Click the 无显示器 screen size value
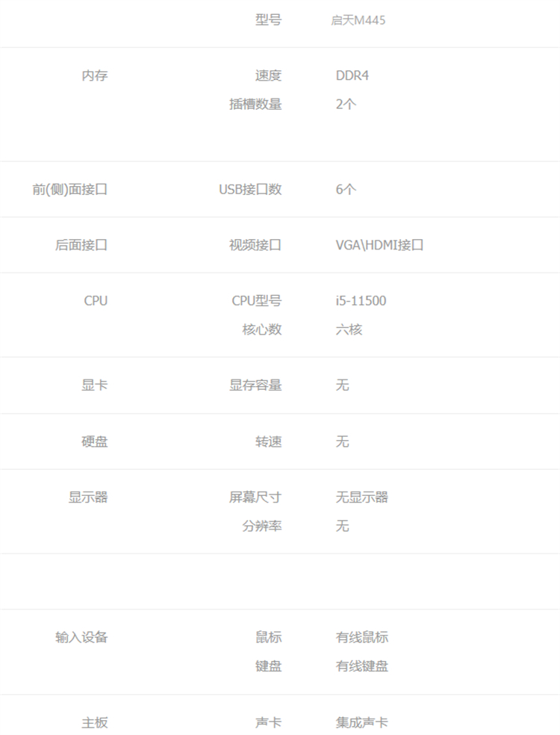This screenshot has height=735, width=560. (361, 497)
